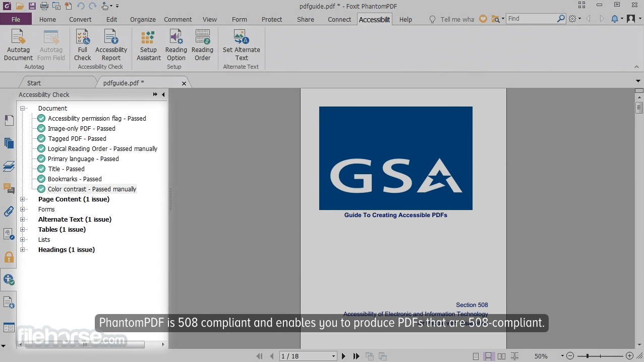Switch to the Protect ribbon tab
The height and width of the screenshot is (362, 644).
click(x=272, y=19)
